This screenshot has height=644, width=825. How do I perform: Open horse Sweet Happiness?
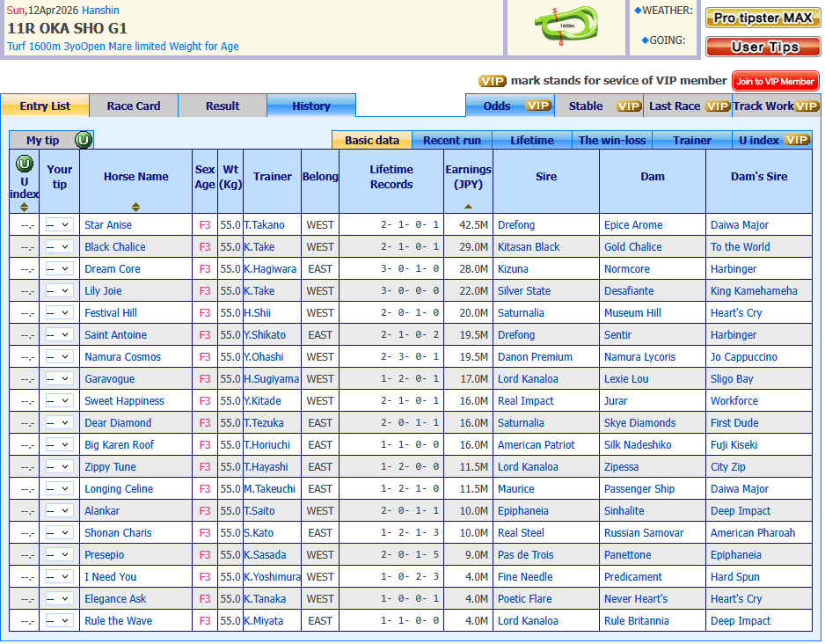point(124,401)
